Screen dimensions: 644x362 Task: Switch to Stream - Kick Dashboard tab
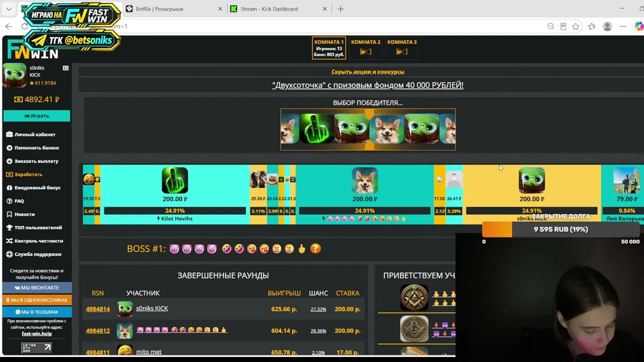click(x=278, y=9)
